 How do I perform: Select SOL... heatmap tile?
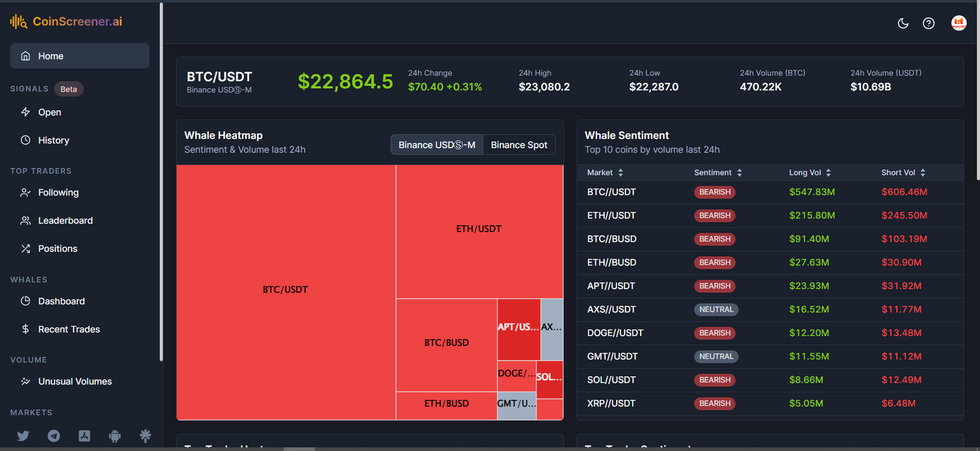click(549, 380)
